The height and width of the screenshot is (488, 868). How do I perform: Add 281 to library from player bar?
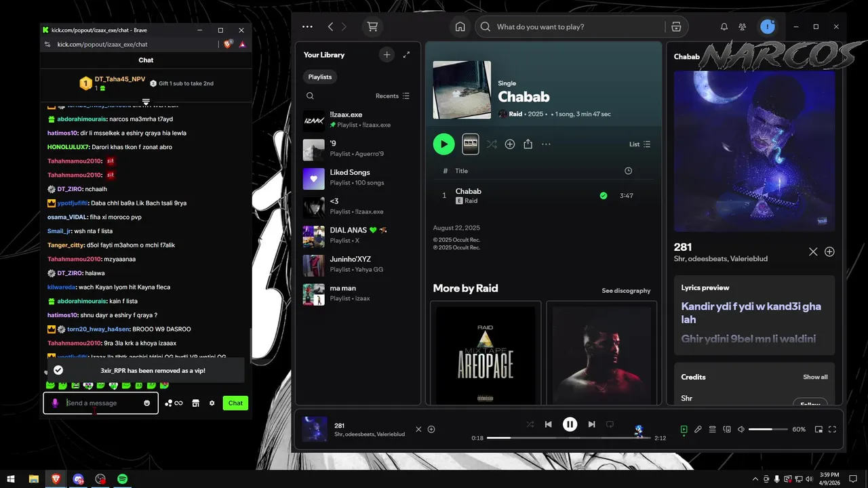[x=431, y=429]
